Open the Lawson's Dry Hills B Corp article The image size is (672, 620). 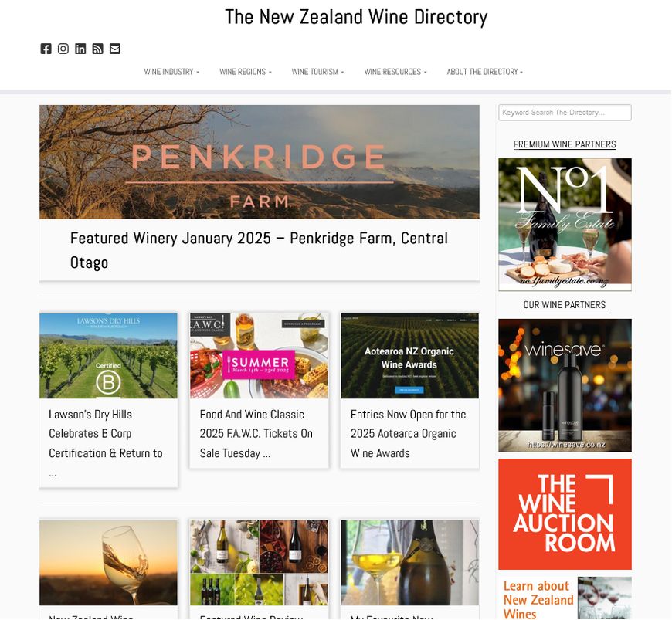click(x=106, y=443)
